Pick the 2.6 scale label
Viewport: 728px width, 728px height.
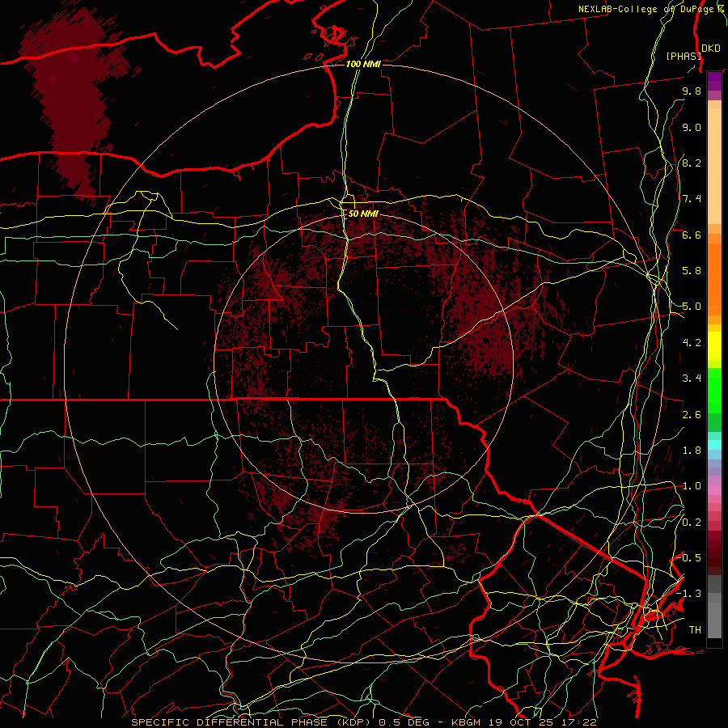click(x=692, y=414)
